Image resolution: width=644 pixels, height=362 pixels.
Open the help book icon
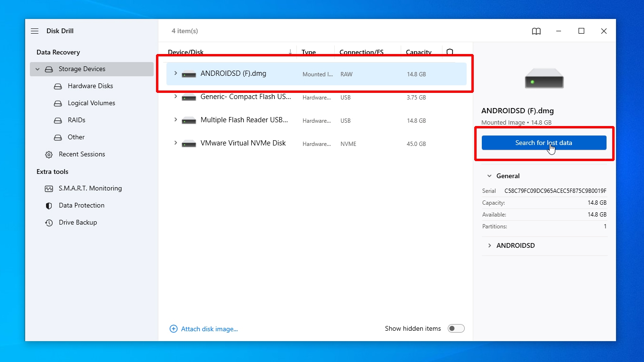pos(536,31)
